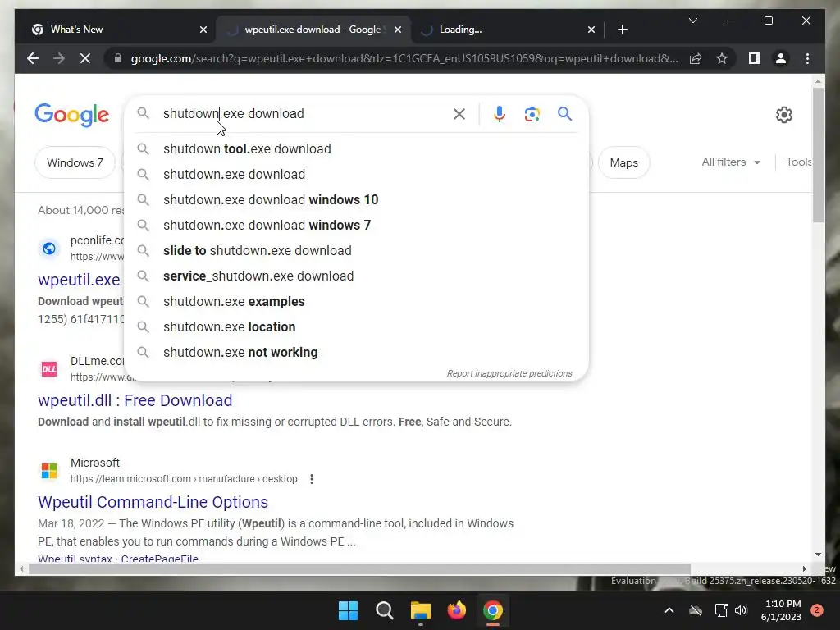Start voice search with microphone icon
Image resolution: width=840 pixels, height=630 pixels.
point(500,113)
